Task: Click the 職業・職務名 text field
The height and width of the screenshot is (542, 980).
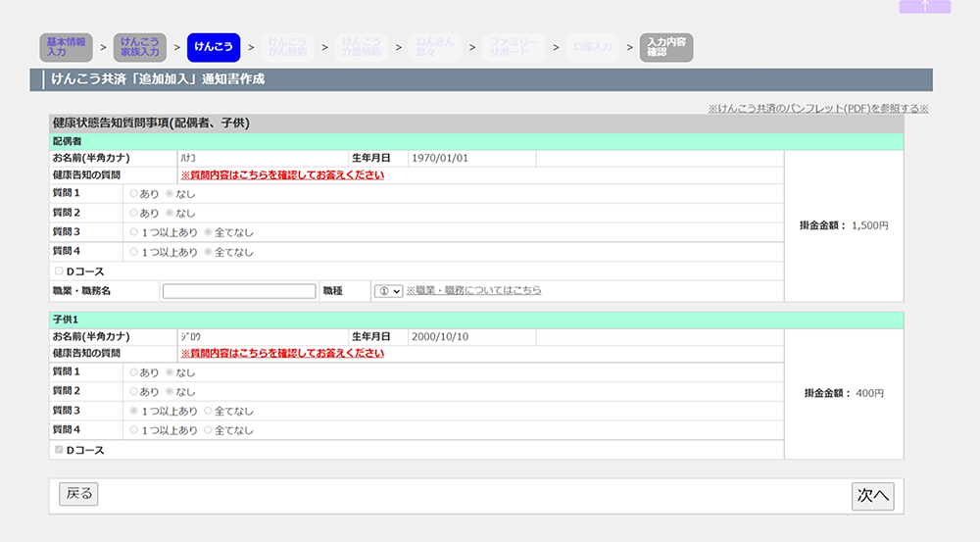Action: [239, 291]
